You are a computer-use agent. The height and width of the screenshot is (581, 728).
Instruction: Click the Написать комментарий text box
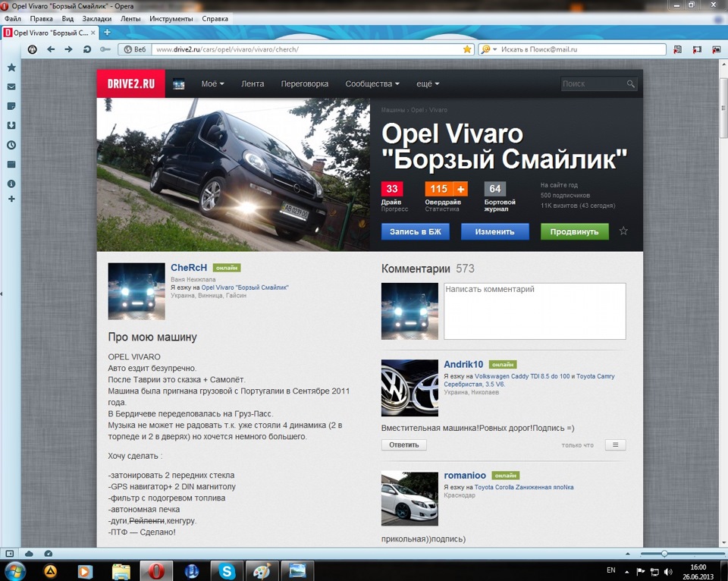[x=535, y=311]
